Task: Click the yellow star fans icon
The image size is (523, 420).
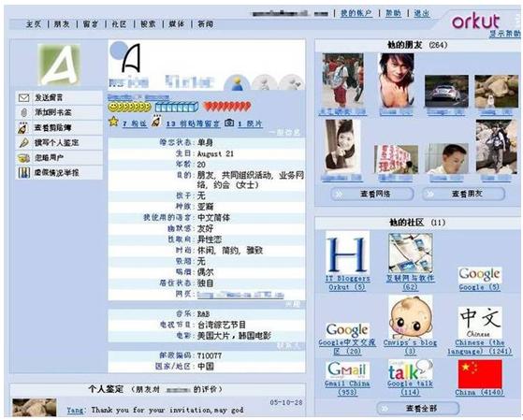Action: pyautogui.click(x=113, y=122)
